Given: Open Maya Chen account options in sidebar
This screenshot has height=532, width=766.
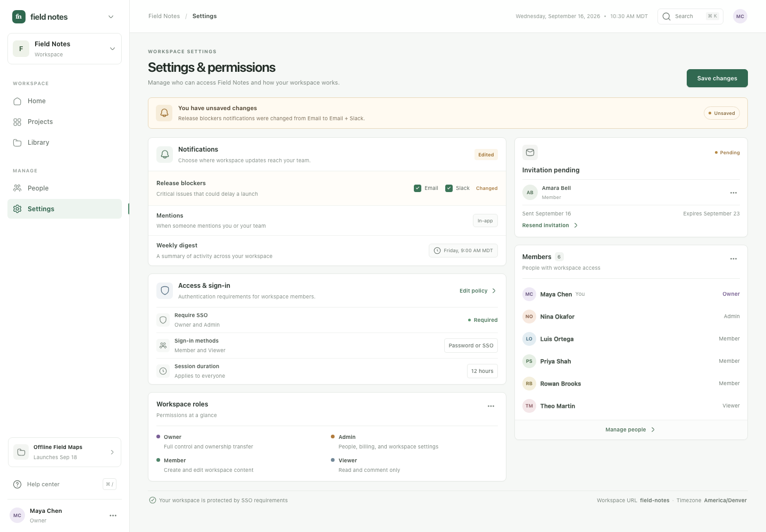Looking at the screenshot, I should click(x=113, y=516).
